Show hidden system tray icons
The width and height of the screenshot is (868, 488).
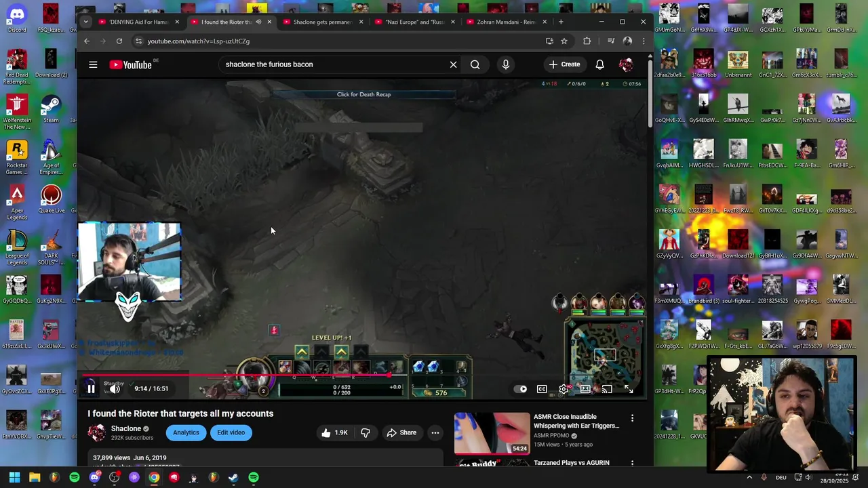[x=749, y=477]
